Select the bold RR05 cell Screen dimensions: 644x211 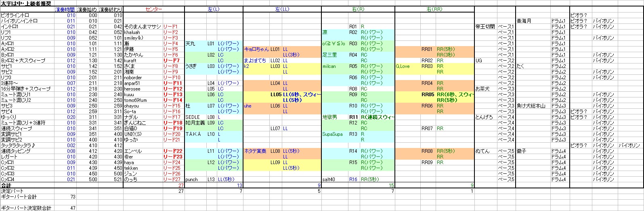pyautogui.click(x=428, y=94)
